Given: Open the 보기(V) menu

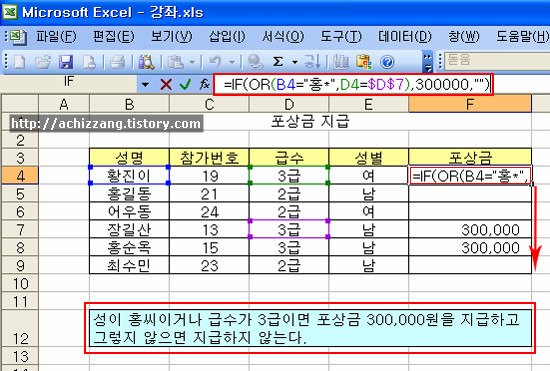Looking at the screenshot, I should (172, 36).
